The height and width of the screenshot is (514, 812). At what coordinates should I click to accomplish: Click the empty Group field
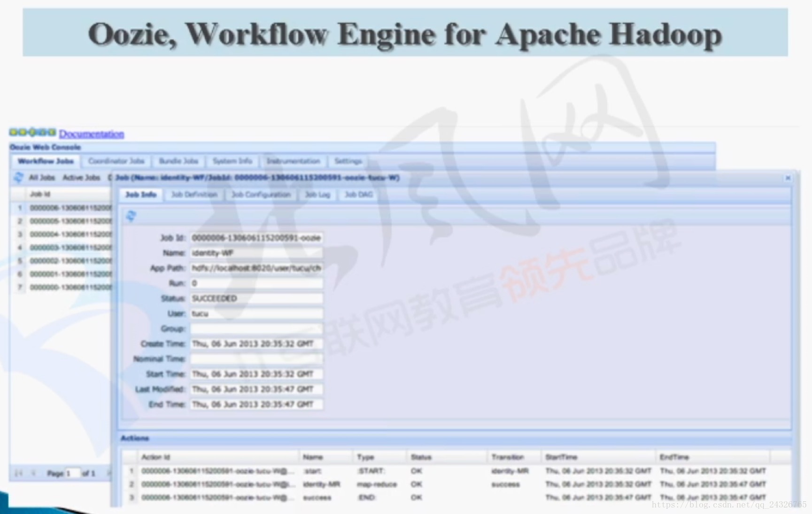point(256,328)
